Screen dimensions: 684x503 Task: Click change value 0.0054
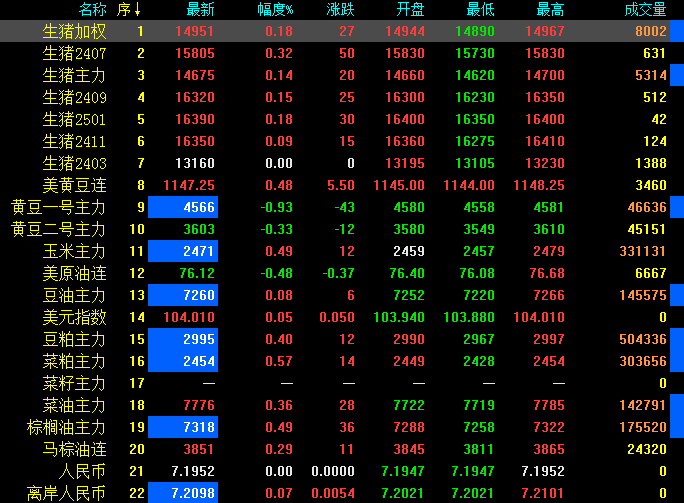[x=333, y=493]
